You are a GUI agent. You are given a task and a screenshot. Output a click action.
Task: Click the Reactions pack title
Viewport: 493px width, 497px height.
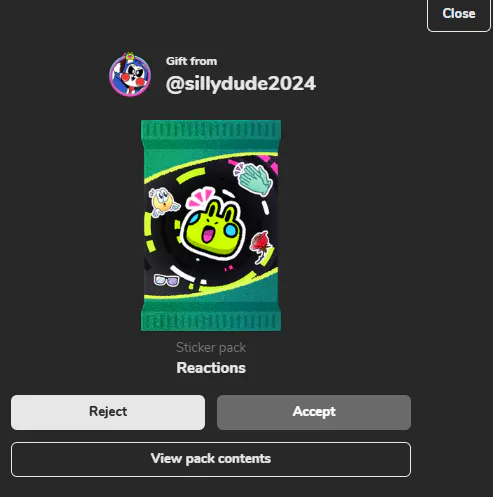pyautogui.click(x=211, y=368)
